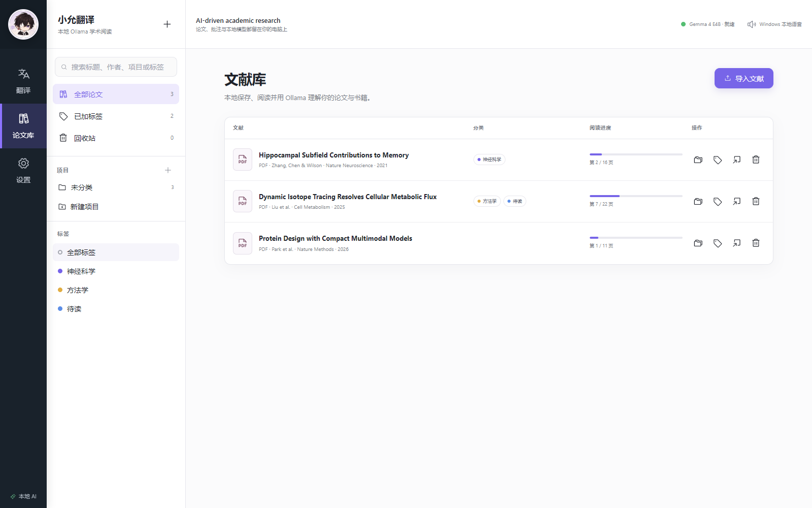
Task: Move Hippocampal paper to folder icon
Action: pos(698,160)
